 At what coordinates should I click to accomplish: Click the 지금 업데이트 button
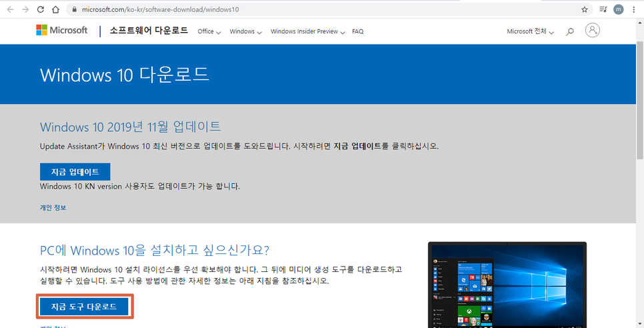point(75,171)
